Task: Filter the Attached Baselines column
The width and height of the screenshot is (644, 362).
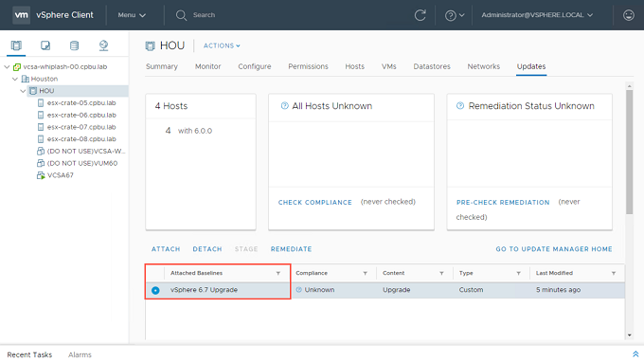Action: pos(278,273)
